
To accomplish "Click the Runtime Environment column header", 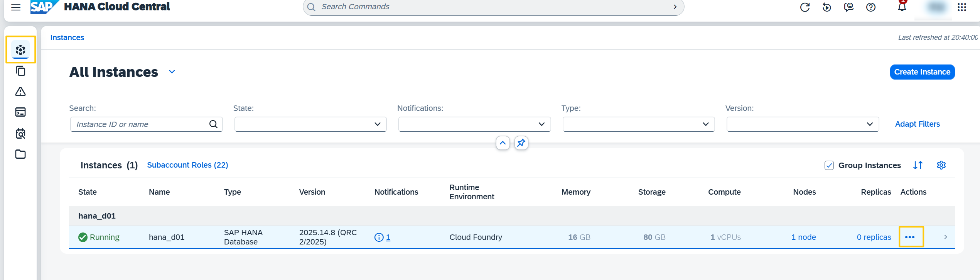I will click(x=472, y=192).
